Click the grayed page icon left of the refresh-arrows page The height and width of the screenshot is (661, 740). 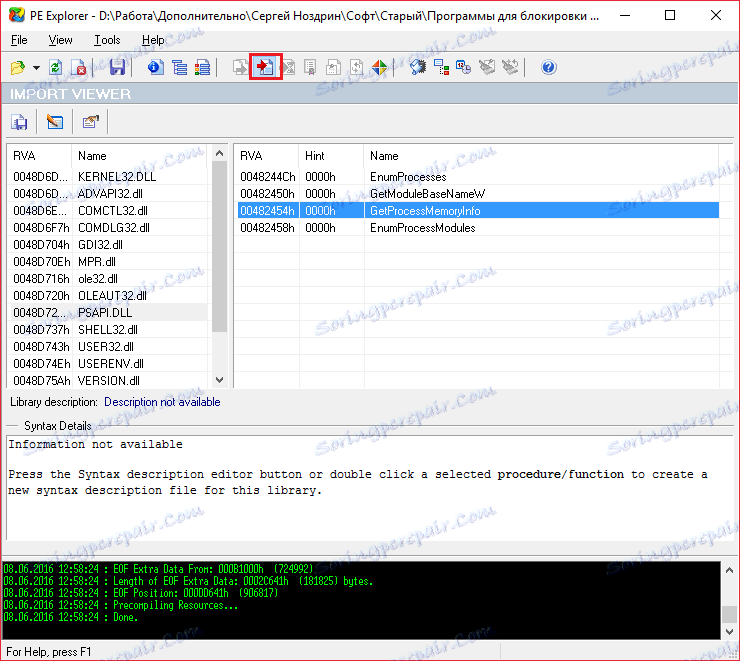(x=333, y=67)
